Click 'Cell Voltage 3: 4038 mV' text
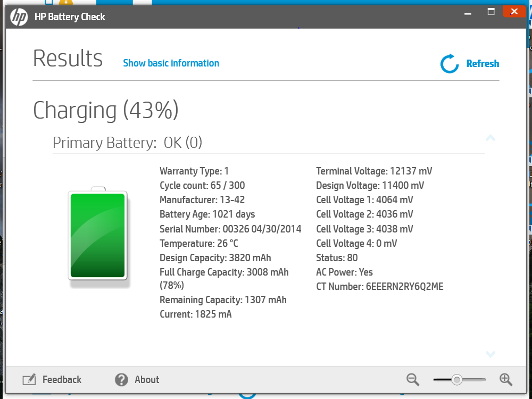 click(365, 229)
